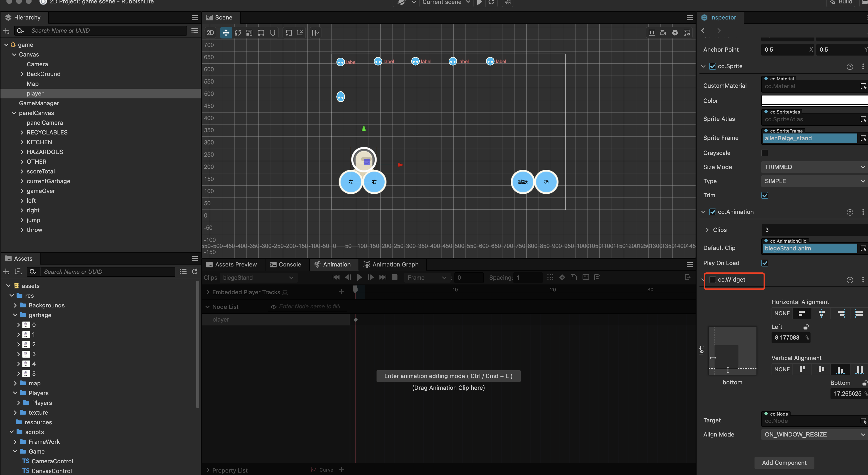Click the refresh icon in Assets panel

click(x=194, y=272)
